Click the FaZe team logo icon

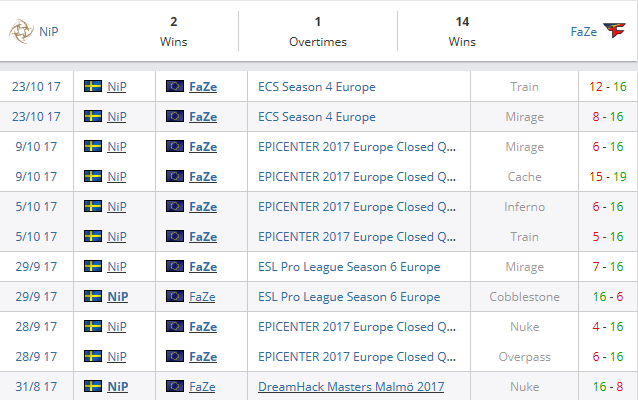[619, 31]
